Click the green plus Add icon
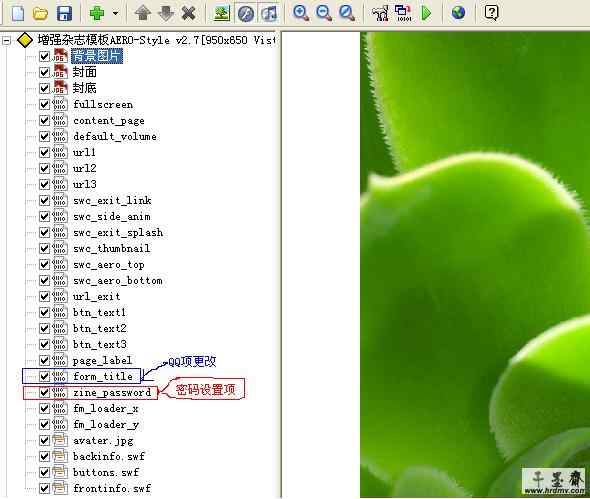The width and height of the screenshot is (590, 499). 97,14
